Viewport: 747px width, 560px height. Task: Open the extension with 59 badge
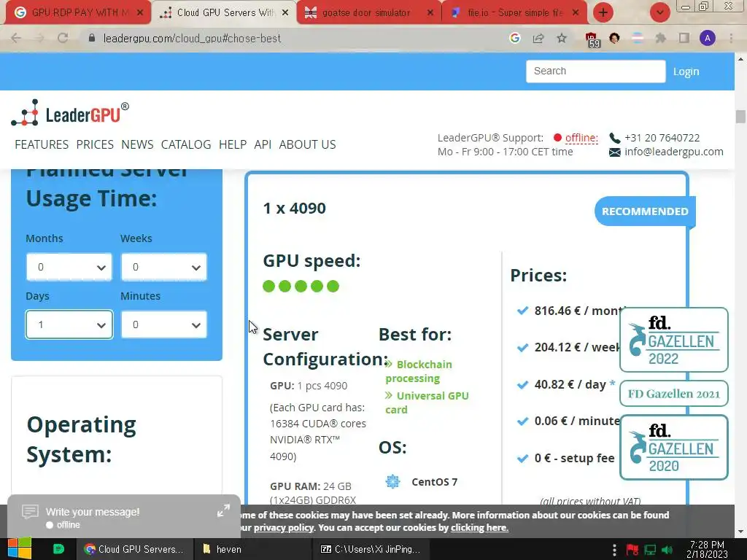click(591, 39)
